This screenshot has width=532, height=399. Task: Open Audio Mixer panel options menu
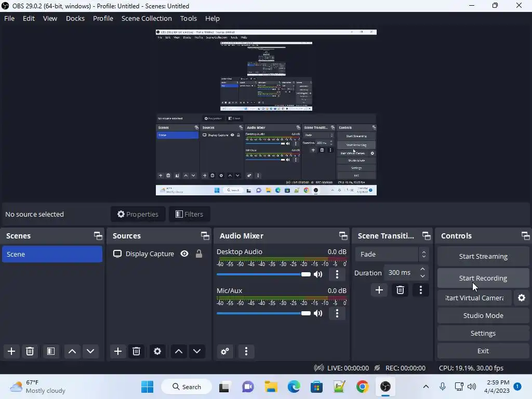click(x=246, y=351)
